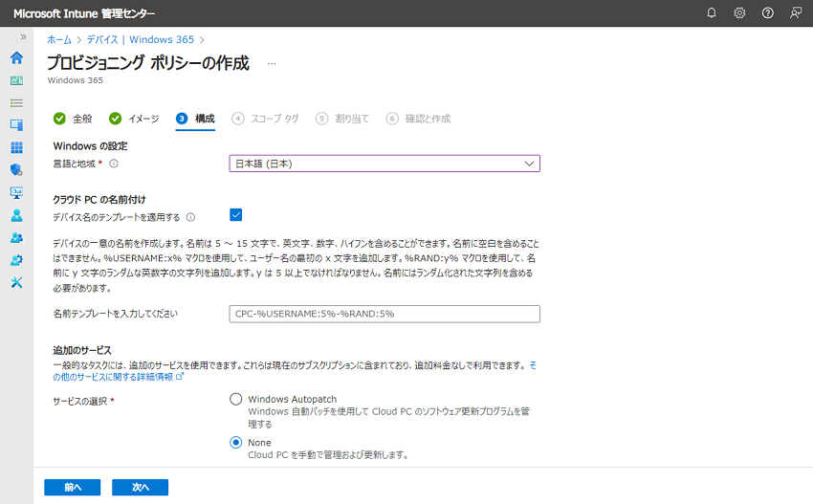Open the Users icon in sidebar
The width and height of the screenshot is (813, 504).
coord(16,215)
